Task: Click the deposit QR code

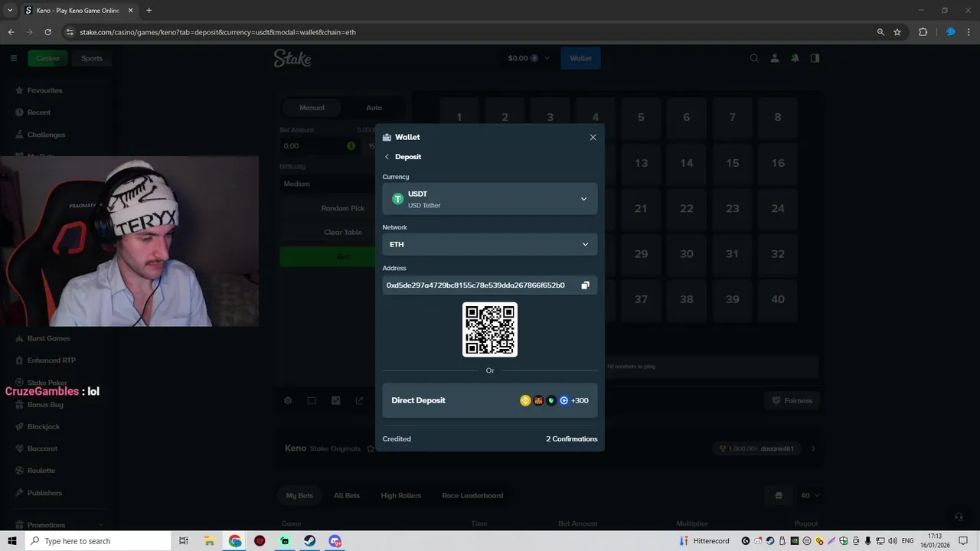Action: [x=490, y=330]
